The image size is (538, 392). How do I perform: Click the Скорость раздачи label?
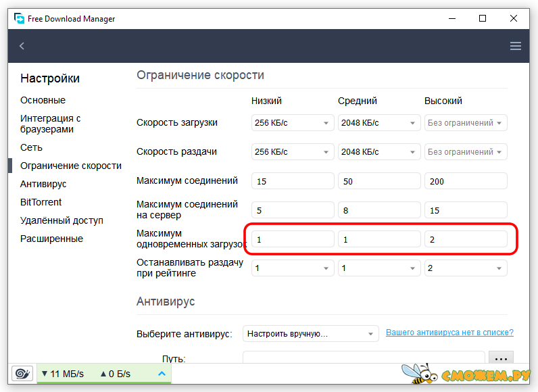176,152
